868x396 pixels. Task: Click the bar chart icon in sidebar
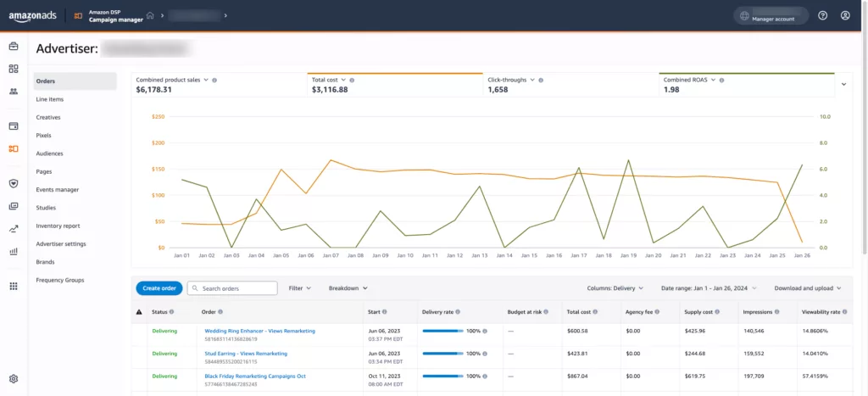click(x=14, y=251)
